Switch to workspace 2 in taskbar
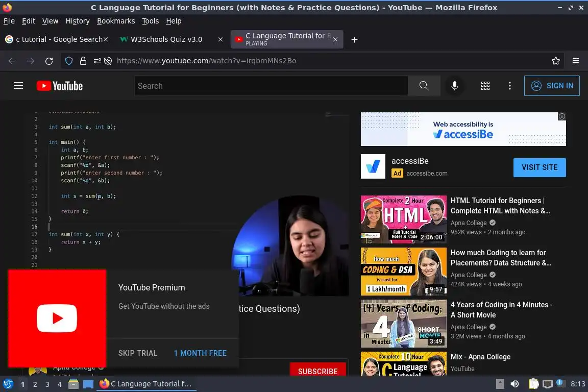This screenshot has height=392, width=588. (x=35, y=384)
